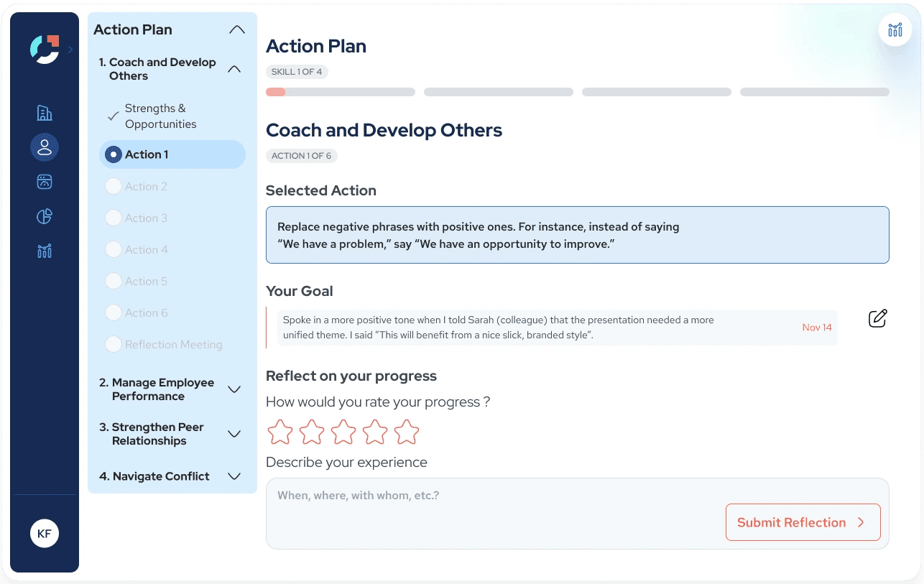
Task: Open the KF user avatar
Action: coord(45,534)
